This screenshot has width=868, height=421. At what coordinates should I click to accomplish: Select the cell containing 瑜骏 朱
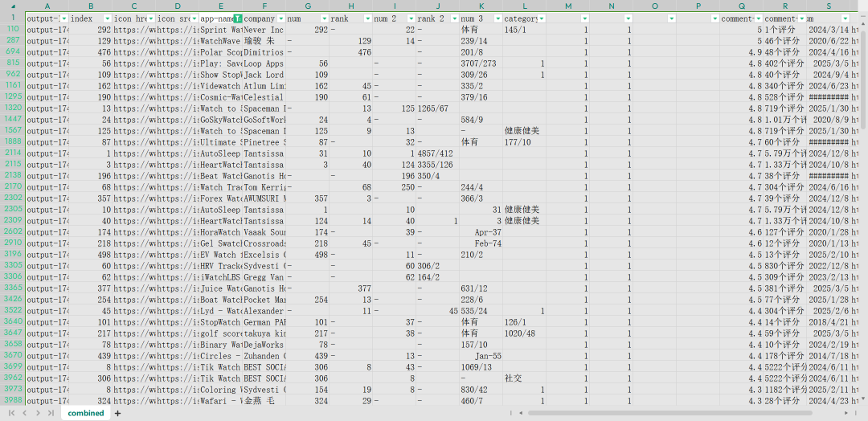tap(264, 41)
